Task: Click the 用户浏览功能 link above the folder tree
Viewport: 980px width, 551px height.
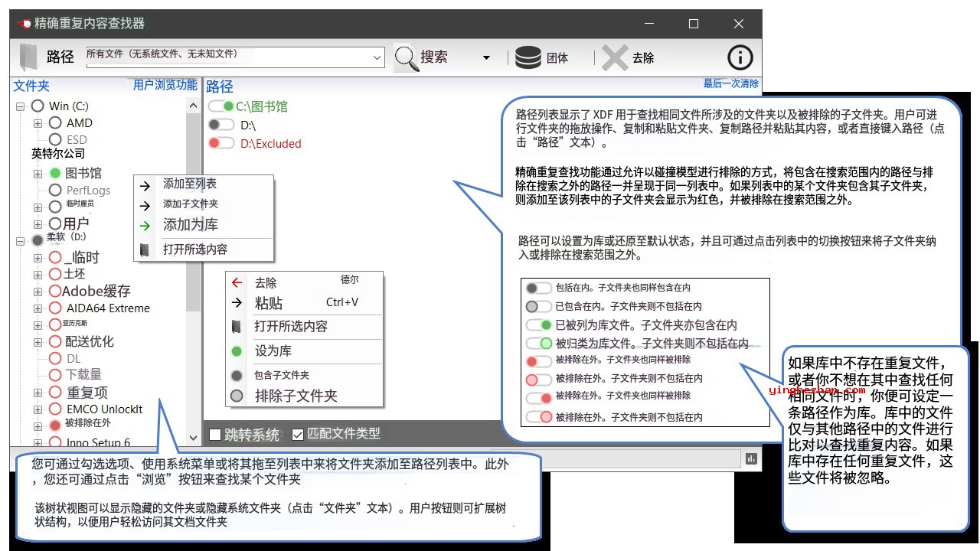Action: click(165, 86)
